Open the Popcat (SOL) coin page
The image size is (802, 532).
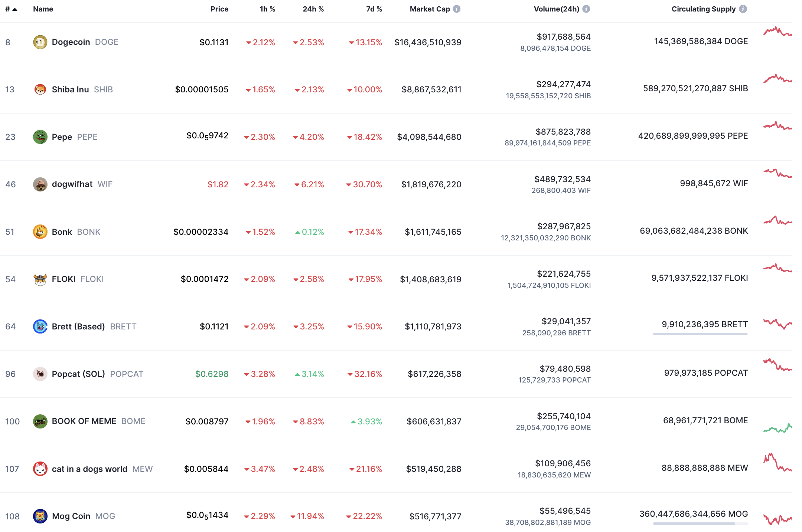78,374
